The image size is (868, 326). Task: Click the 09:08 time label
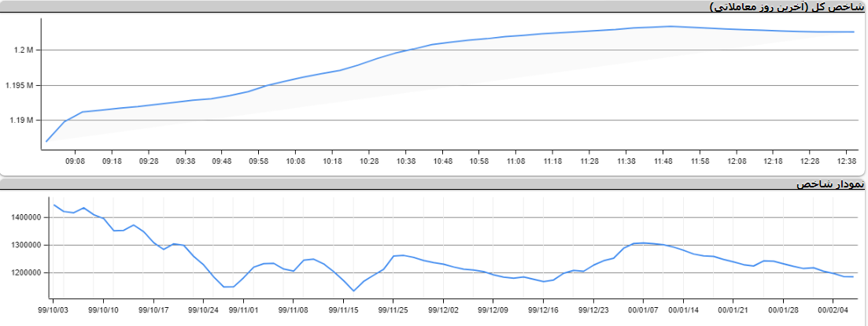point(75,161)
